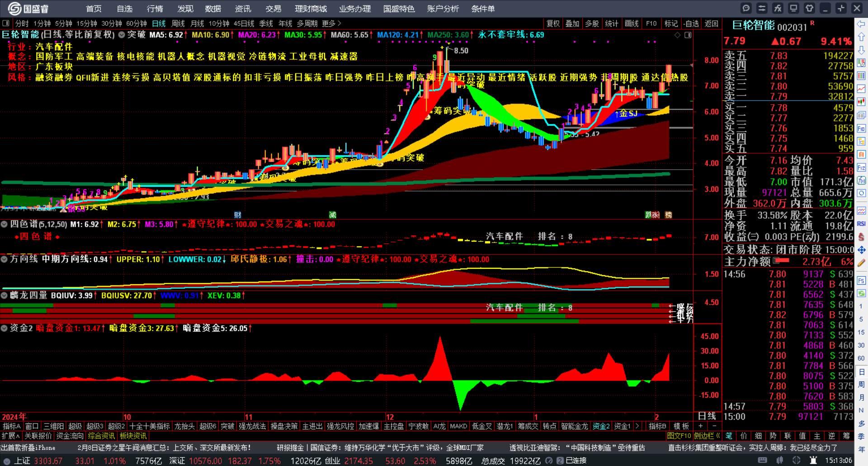
Task: Click the 2024年 date axis label
Action: coord(14,417)
